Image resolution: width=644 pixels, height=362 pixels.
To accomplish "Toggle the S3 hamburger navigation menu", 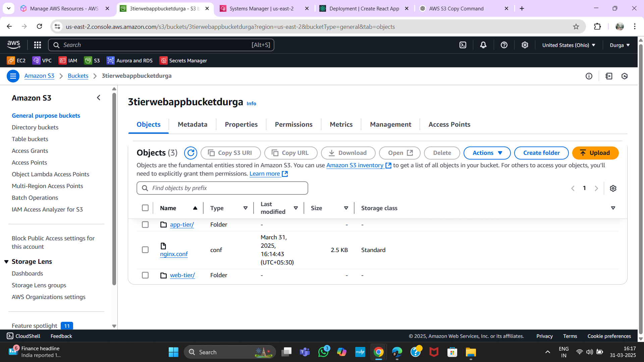I will (x=13, y=76).
